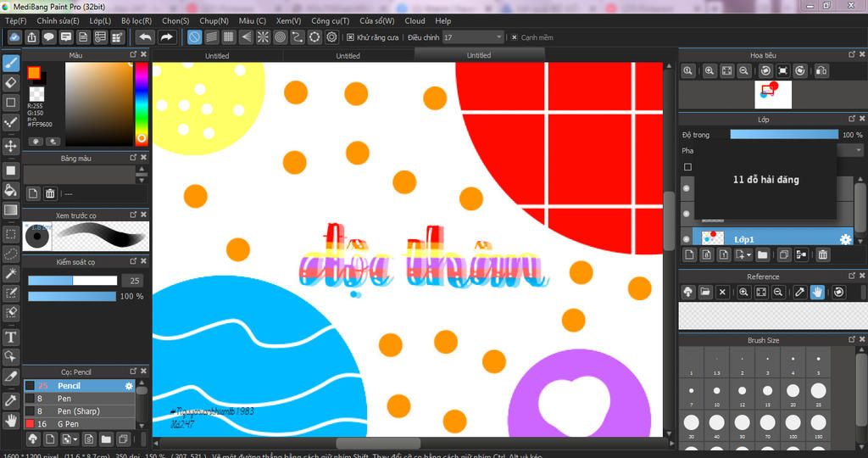868x458 pixels.
Task: Open the add-brush dropdown in brush panel
Action: point(75,439)
